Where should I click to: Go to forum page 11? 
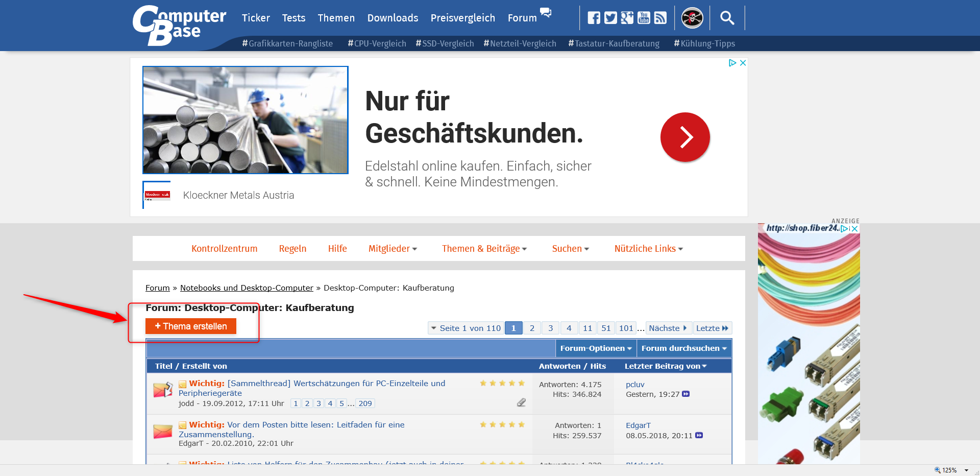[587, 328]
